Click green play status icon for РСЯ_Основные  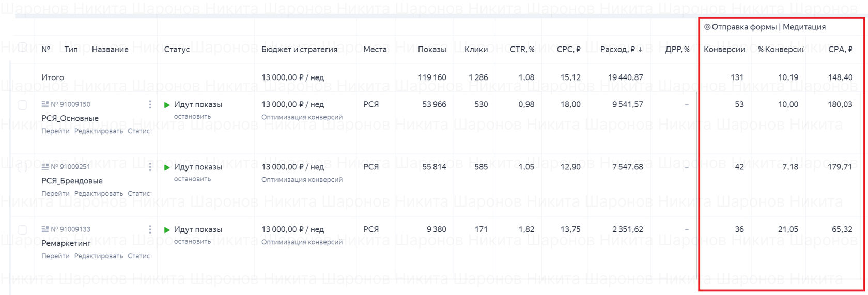click(x=167, y=105)
